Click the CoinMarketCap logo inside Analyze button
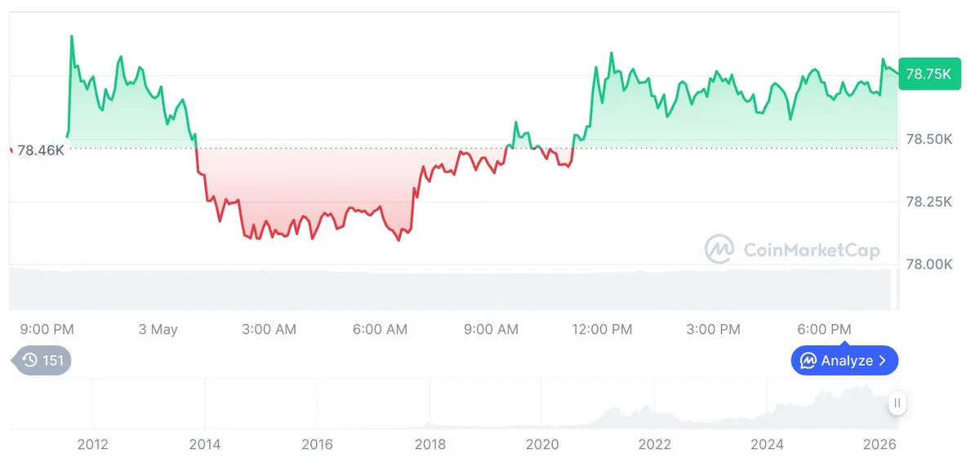This screenshot has height=458, width=980. point(808,360)
